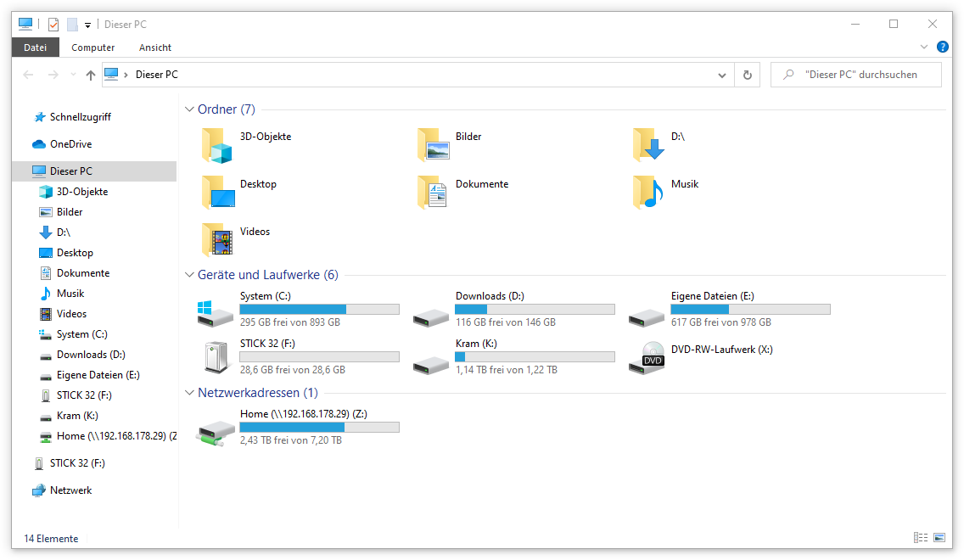Switch to large icons view in the status bar
The height and width of the screenshot is (560, 964).
click(x=940, y=537)
